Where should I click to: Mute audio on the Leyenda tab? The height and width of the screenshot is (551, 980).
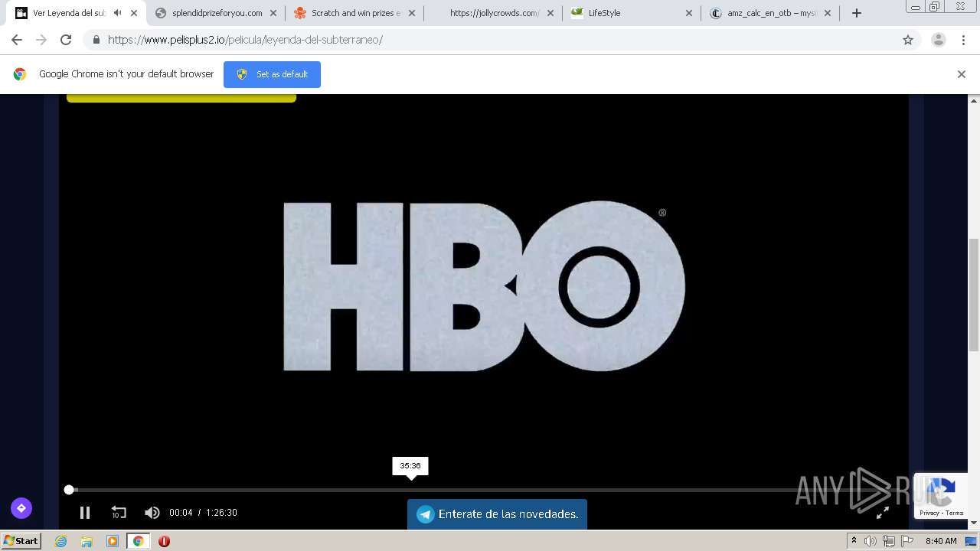click(117, 13)
